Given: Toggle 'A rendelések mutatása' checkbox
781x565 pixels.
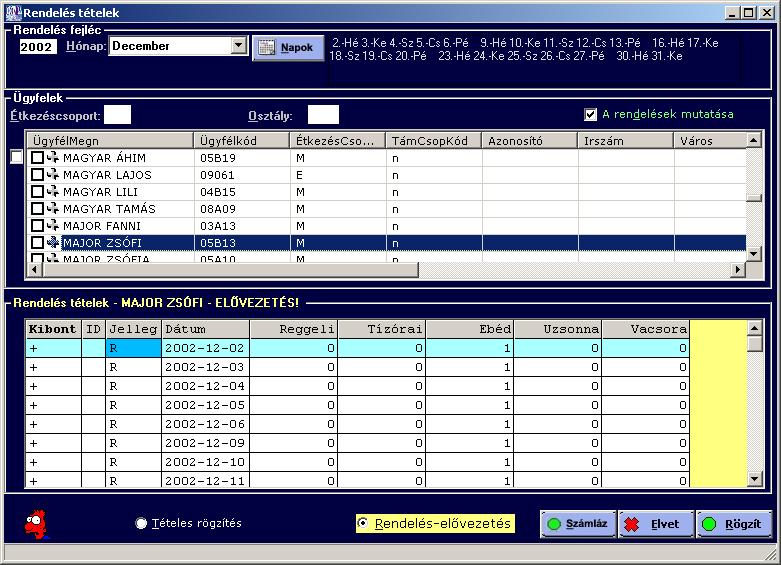Looking at the screenshot, I should pyautogui.click(x=591, y=114).
